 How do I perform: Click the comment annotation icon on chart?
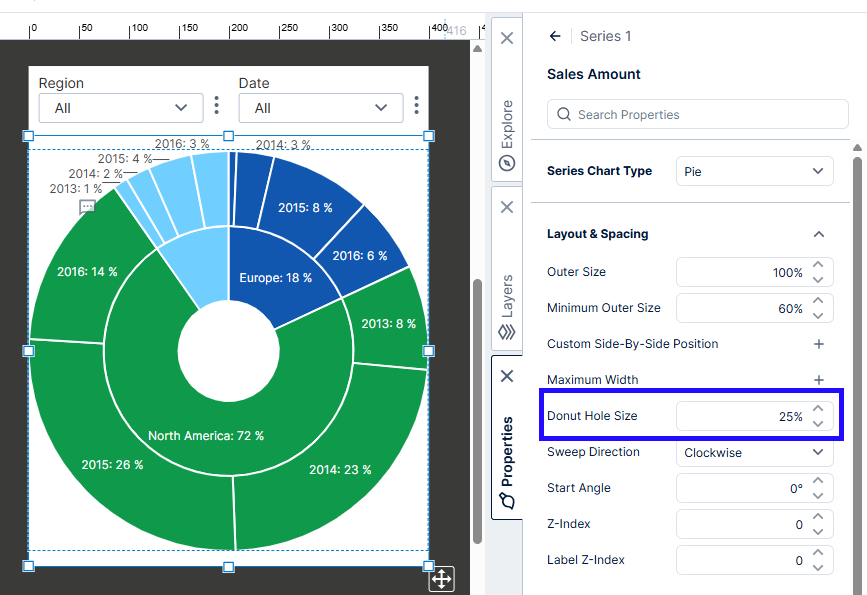pyautogui.click(x=87, y=207)
